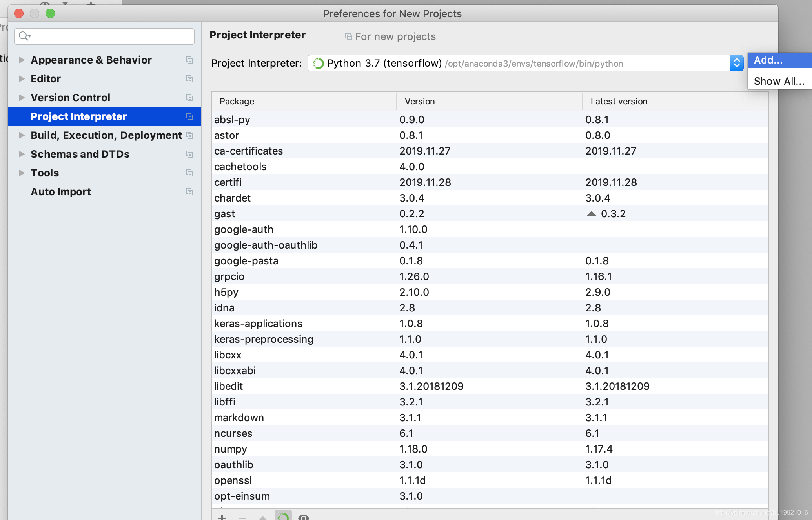Screen dimensions: 812x520
Task: Click the Conda interpreter icon in combo box
Action: pos(318,64)
